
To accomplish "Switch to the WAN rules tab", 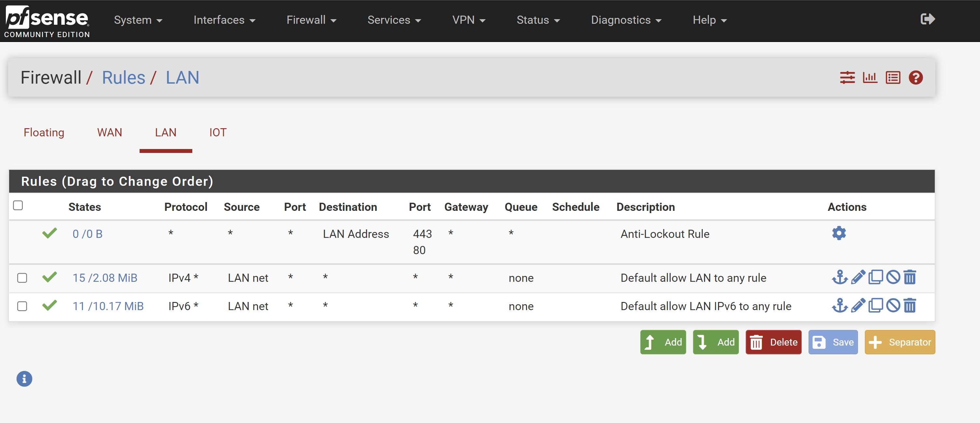I will 110,132.
